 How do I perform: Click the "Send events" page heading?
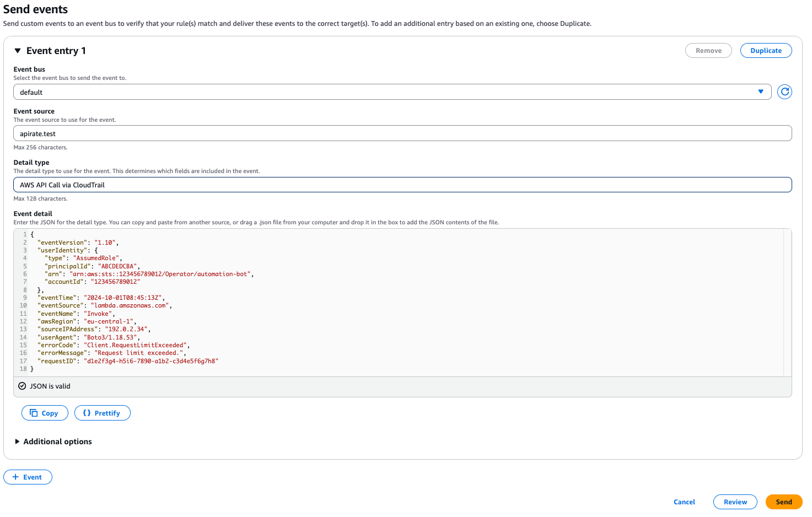tap(35, 9)
